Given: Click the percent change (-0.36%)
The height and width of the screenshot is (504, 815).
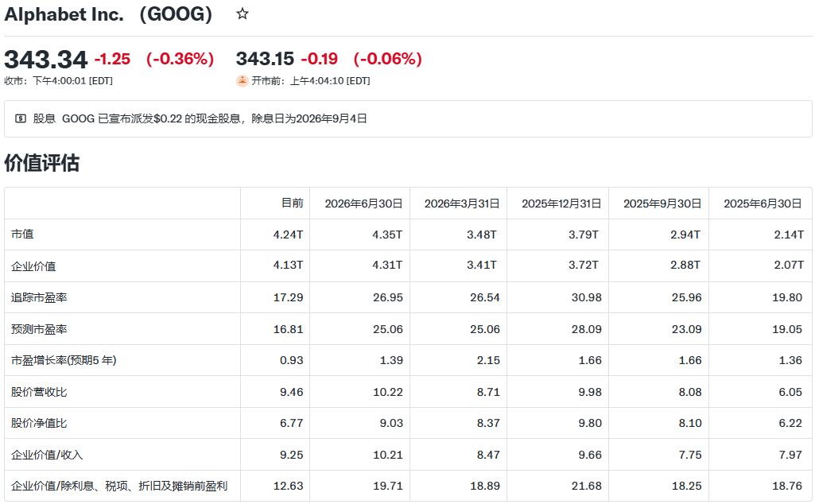Looking at the screenshot, I should pos(180,59).
